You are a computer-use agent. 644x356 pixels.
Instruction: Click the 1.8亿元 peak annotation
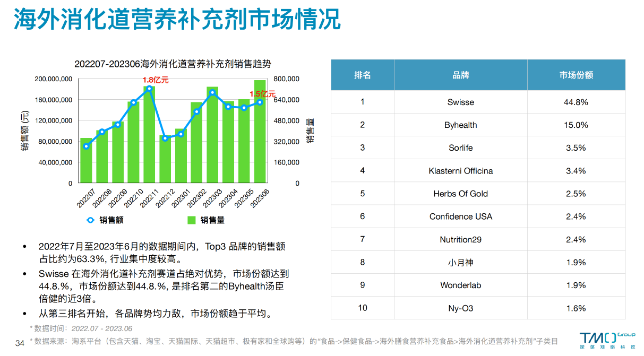coord(156,80)
